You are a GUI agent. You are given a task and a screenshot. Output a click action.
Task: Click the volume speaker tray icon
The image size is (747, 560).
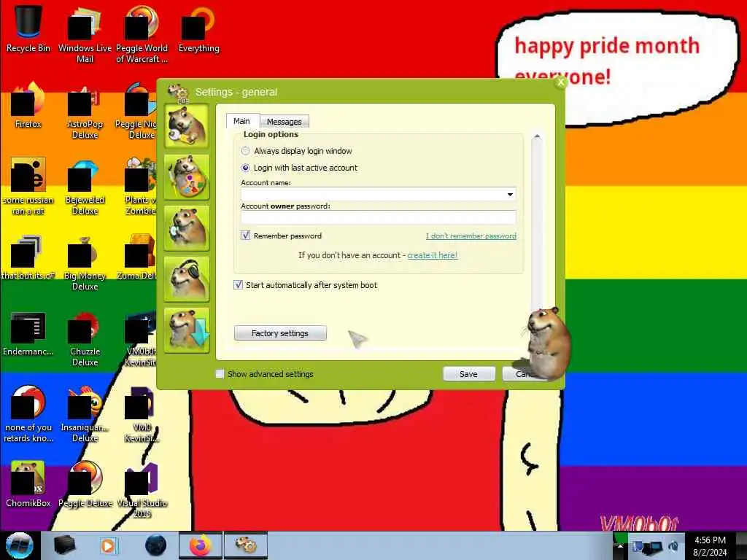pyautogui.click(x=673, y=546)
